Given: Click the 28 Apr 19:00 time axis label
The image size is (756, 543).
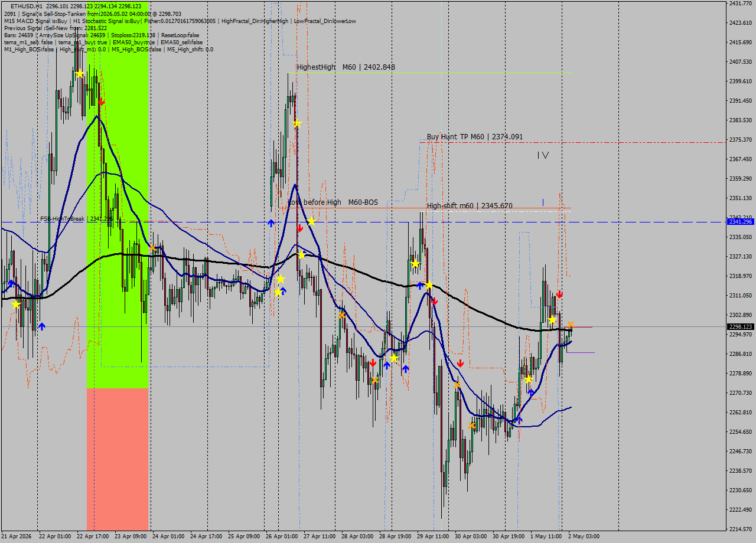Looking at the screenshot, I should [395, 537].
